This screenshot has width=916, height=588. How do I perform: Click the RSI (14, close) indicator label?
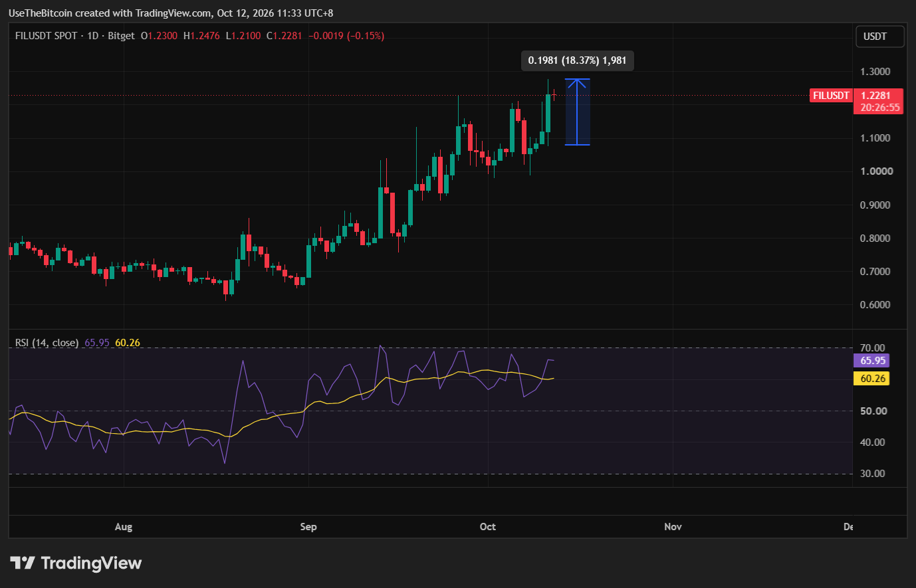coord(47,343)
